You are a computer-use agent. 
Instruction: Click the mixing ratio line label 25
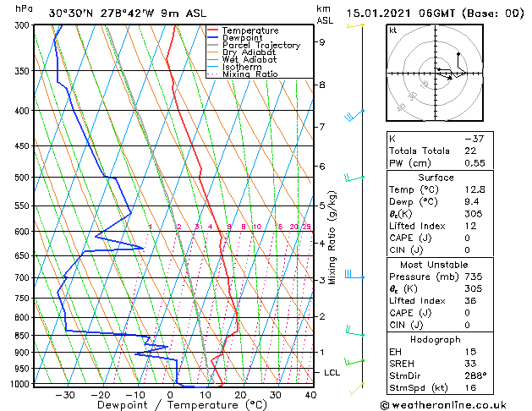[x=306, y=227]
